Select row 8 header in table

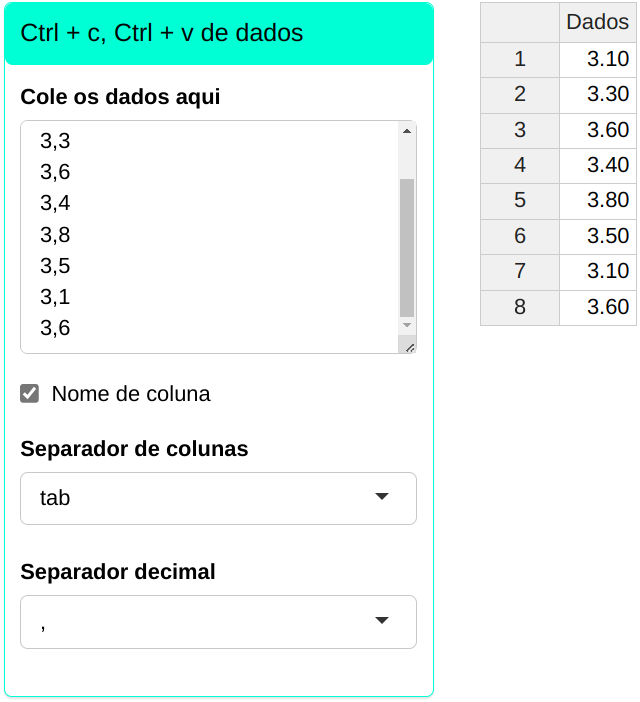[x=519, y=307]
